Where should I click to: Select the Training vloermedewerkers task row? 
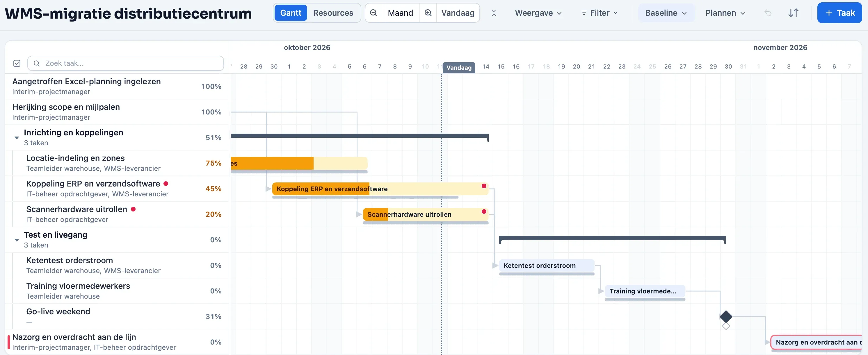pos(117,291)
